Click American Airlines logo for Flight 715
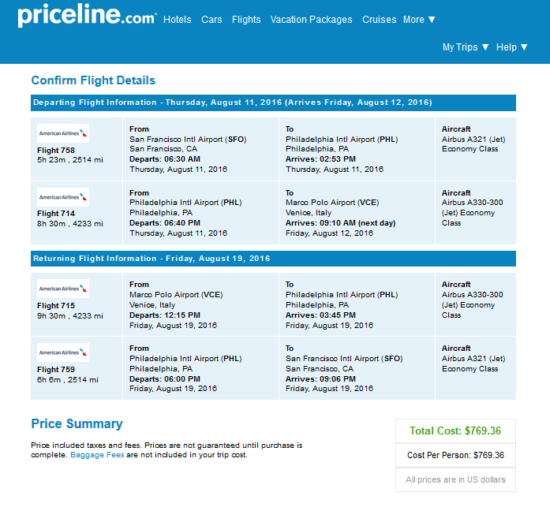 [x=63, y=289]
